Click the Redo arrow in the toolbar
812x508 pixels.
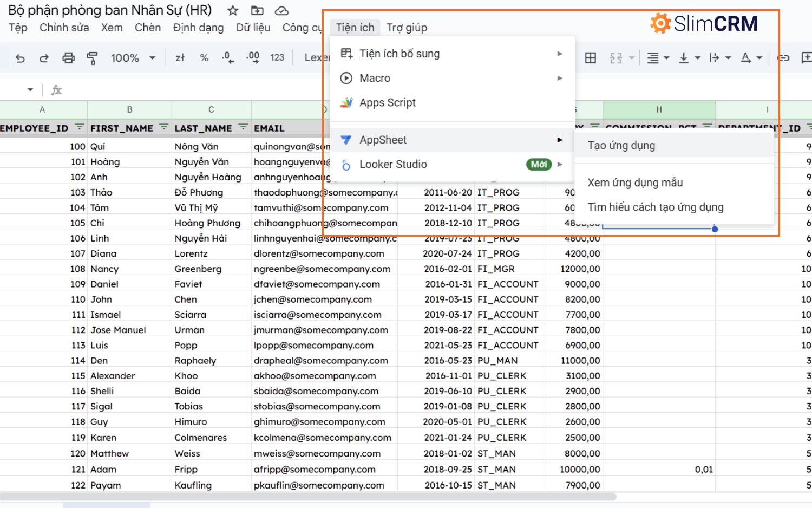pos(44,58)
